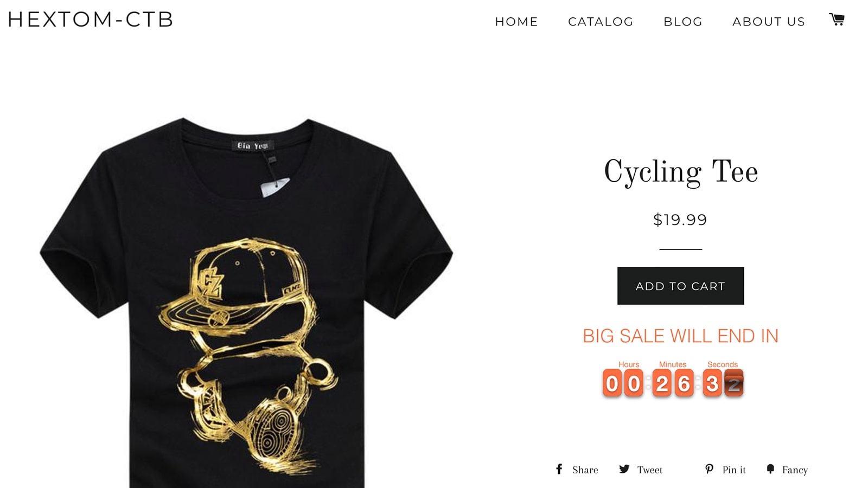Screen dimensions: 868x488
Task: Visit the About Us page
Action: [x=769, y=22]
